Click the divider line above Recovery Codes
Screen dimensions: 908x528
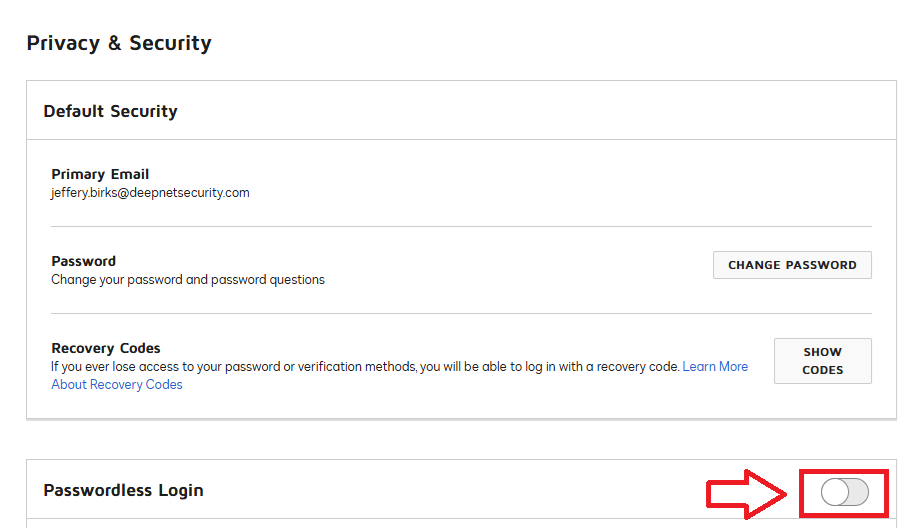click(x=461, y=314)
